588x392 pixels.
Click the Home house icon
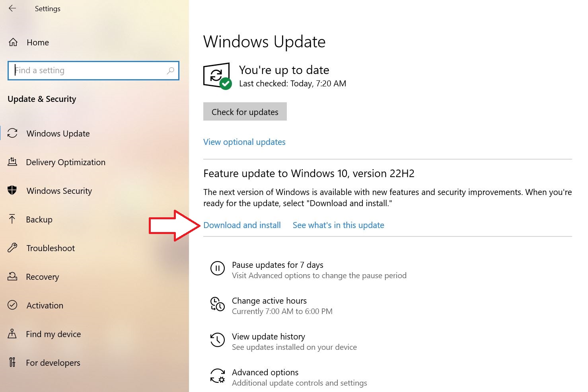(x=13, y=42)
